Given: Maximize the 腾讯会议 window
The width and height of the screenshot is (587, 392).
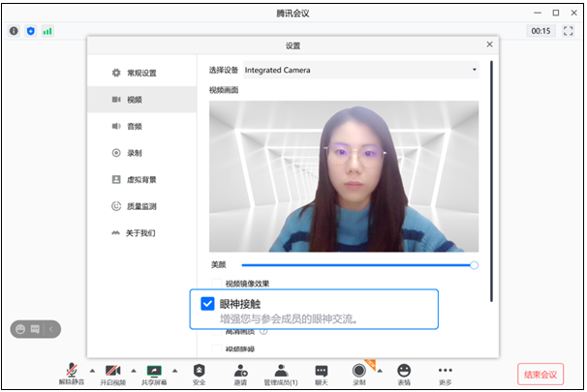Looking at the screenshot, I should point(556,13).
